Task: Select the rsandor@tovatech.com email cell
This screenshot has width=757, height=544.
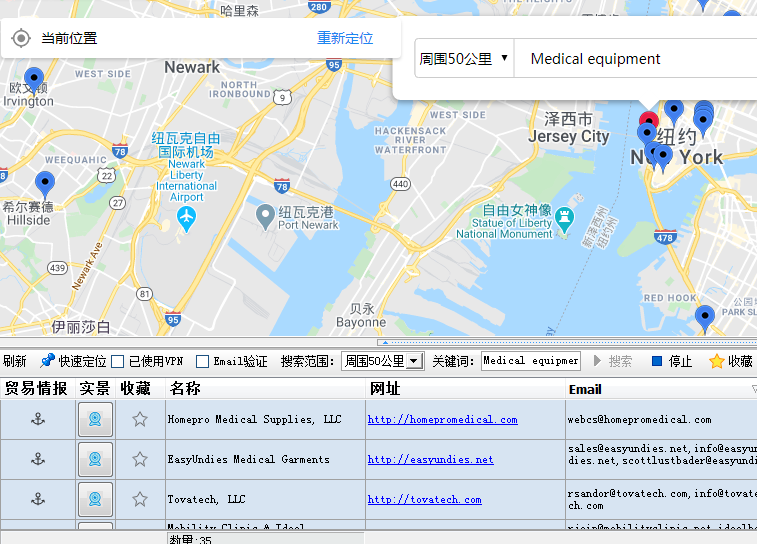Action: tap(661, 499)
